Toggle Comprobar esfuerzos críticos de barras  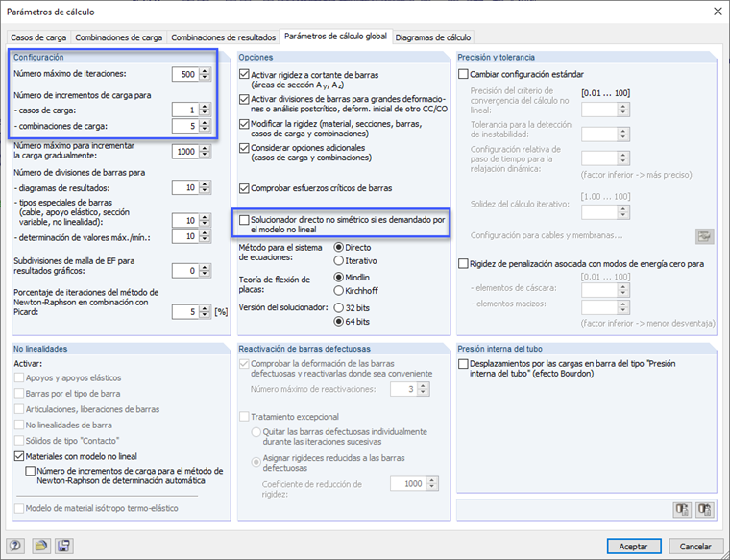pyautogui.click(x=244, y=188)
